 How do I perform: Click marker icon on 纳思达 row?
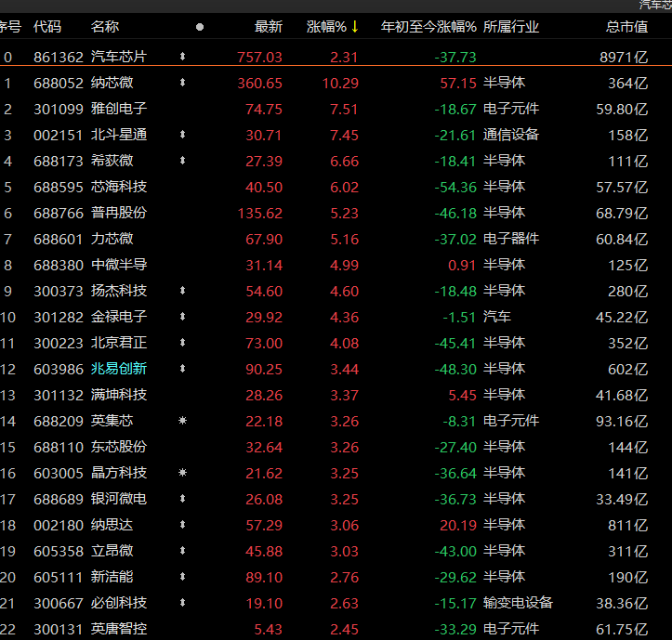[182, 525]
